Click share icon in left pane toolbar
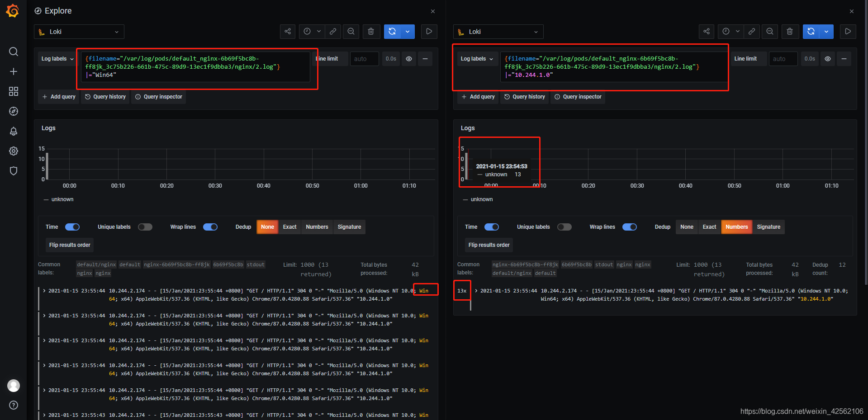 tap(288, 32)
